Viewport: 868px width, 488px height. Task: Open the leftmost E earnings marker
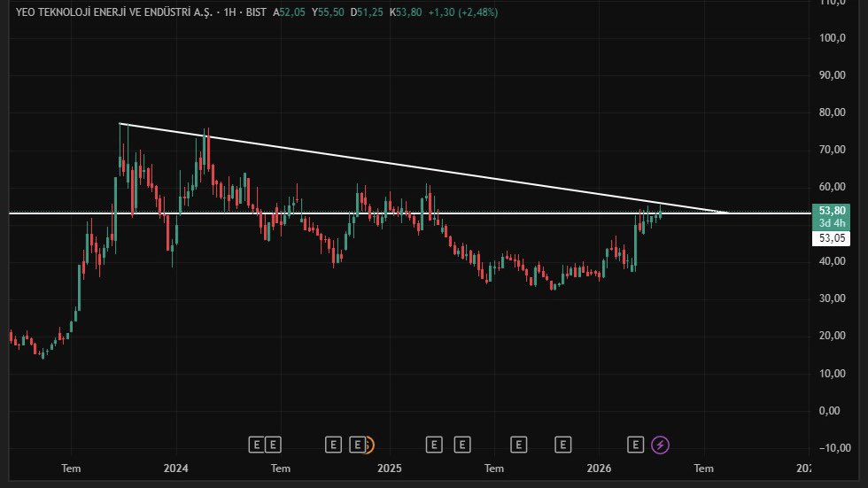[256, 445]
